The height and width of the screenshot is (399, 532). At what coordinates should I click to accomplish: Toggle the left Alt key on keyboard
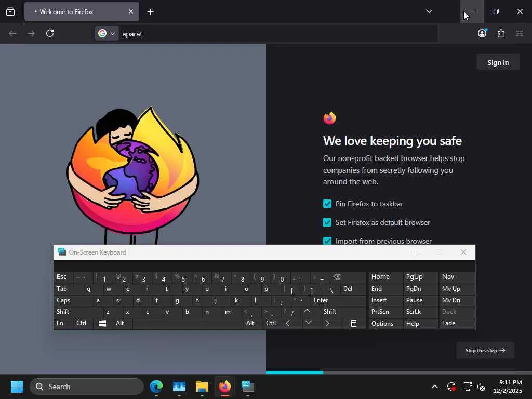coord(122,323)
